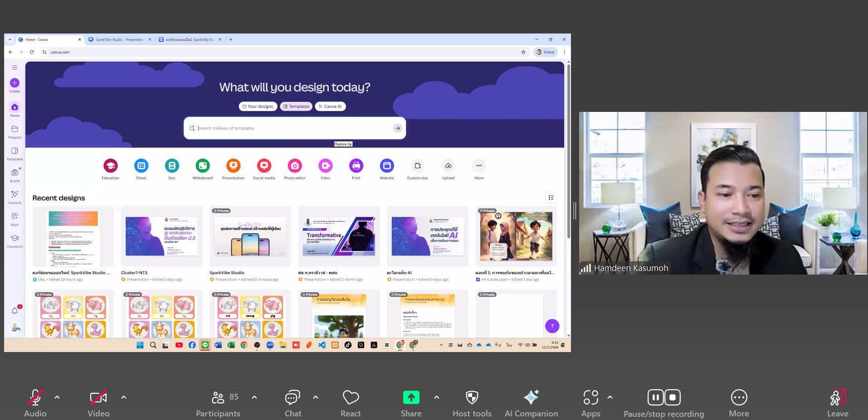Turn on camera with Video button
The image size is (868, 420).
(x=98, y=398)
